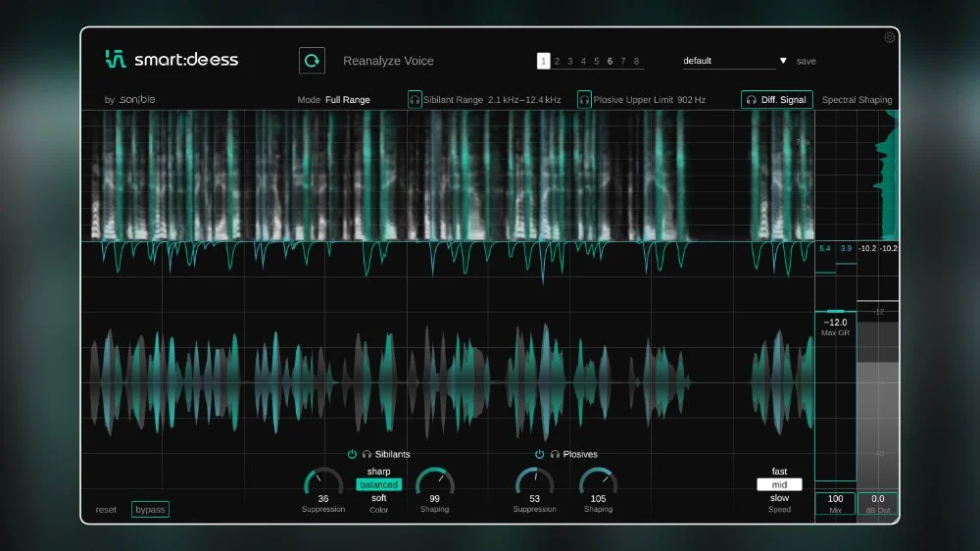Click headphone icon next to Sibilants
This screenshot has height=551, width=980.
pos(367,454)
